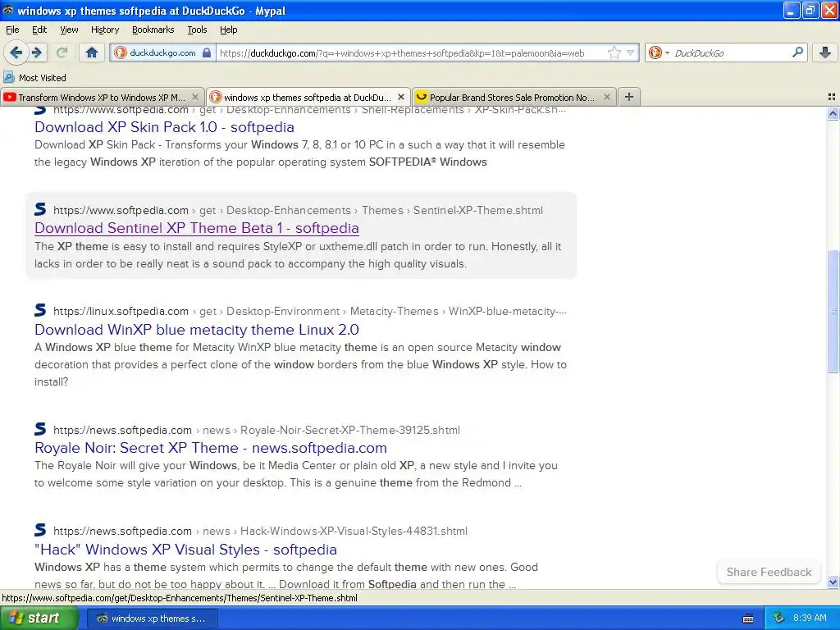Open the Most Visited bookmarks folder
The height and width of the screenshot is (630, 840).
[x=34, y=78]
